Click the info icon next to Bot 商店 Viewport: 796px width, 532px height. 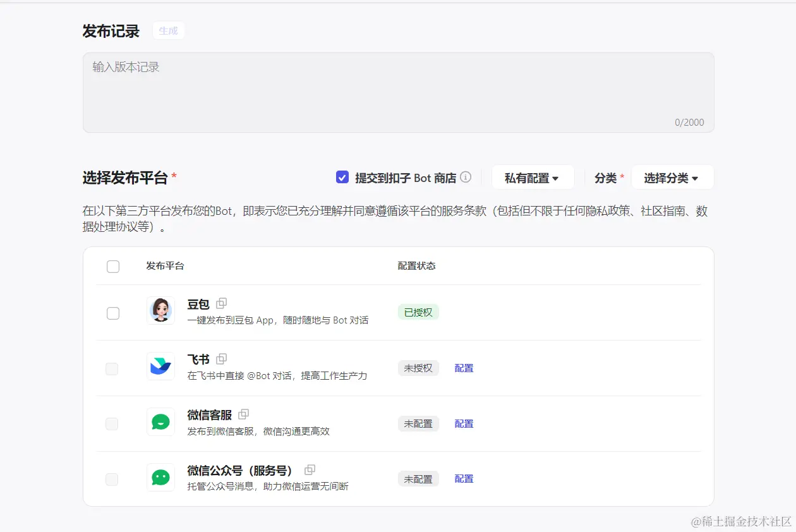pyautogui.click(x=466, y=178)
